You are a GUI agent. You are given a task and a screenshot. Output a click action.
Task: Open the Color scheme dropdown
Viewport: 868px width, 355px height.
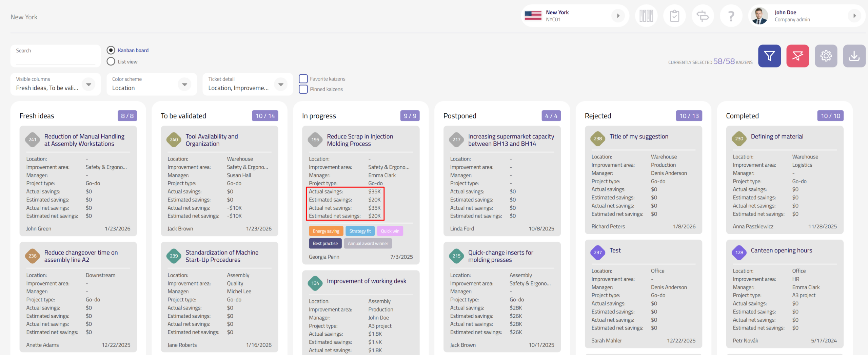pos(184,84)
